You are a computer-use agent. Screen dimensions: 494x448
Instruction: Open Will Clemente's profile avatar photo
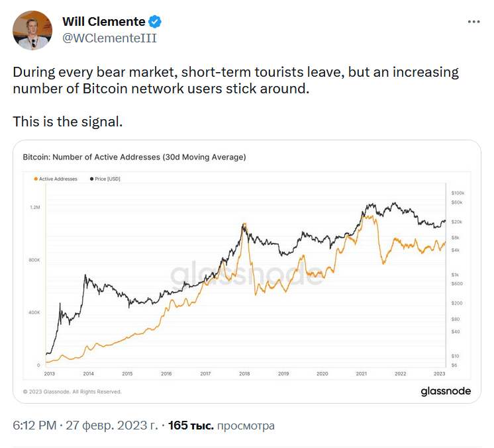32,30
